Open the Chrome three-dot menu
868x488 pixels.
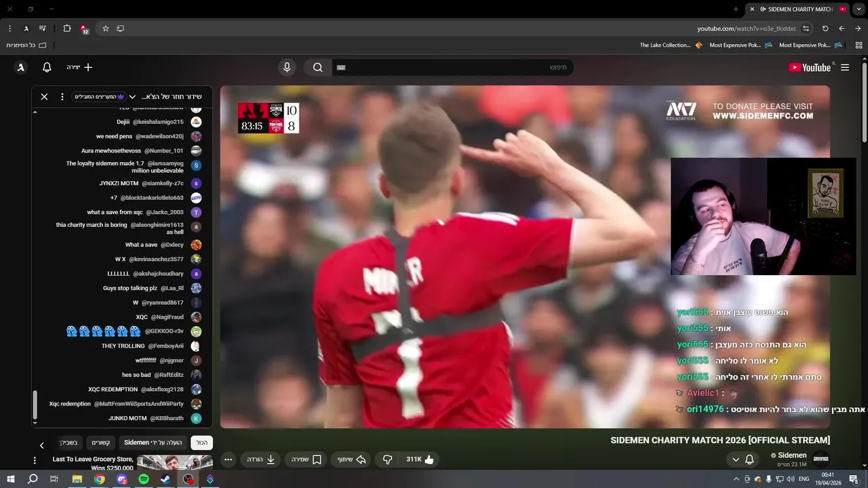pos(9,28)
